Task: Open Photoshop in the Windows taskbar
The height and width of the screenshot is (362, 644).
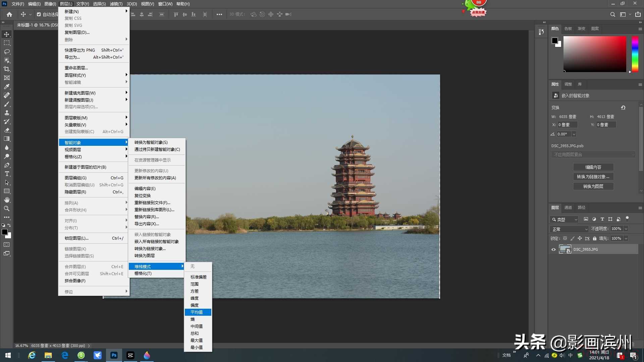Action: [x=114, y=355]
